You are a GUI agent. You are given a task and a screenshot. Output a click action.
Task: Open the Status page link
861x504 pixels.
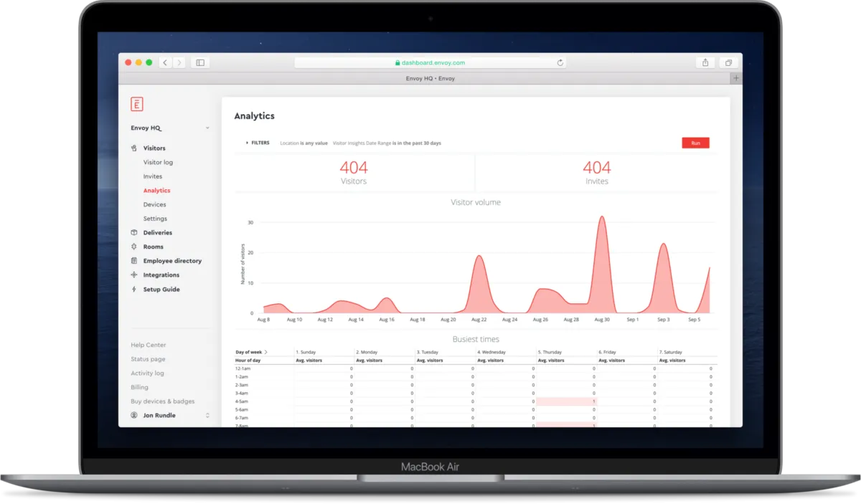click(148, 359)
